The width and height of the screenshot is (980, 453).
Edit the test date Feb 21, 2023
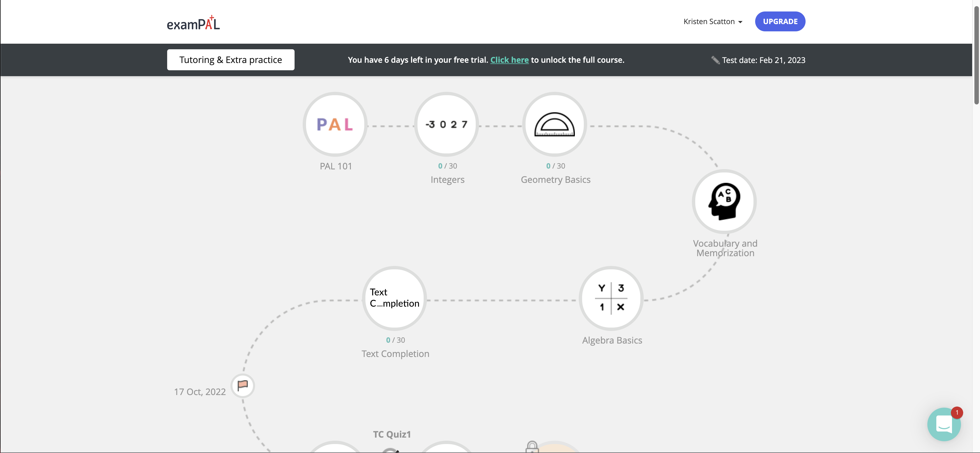point(763,60)
